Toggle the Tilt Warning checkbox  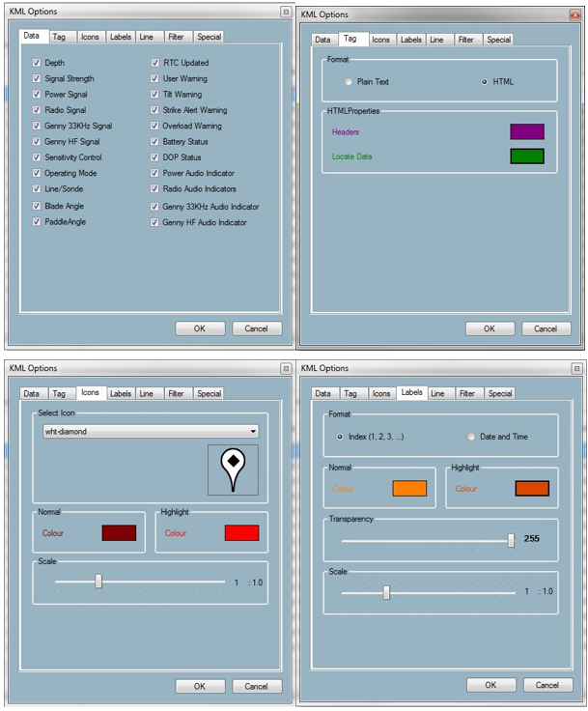pos(154,95)
